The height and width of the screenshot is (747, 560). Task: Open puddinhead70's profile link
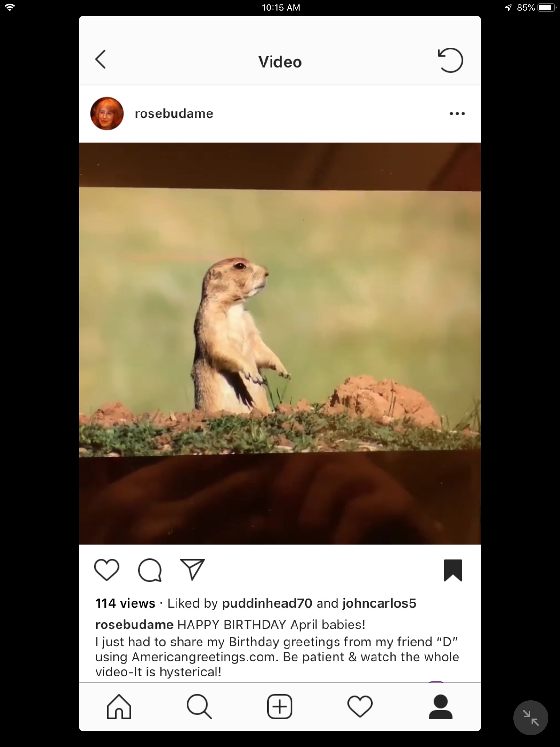coord(267,603)
